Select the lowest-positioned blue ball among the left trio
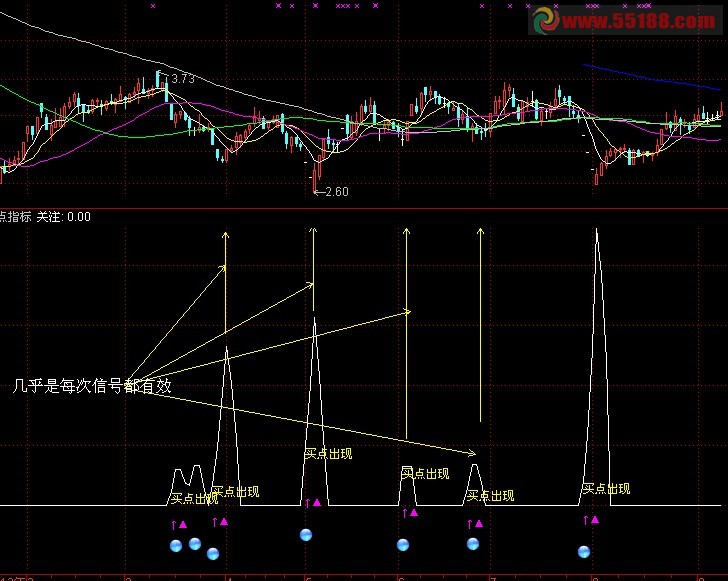 [x=213, y=554]
